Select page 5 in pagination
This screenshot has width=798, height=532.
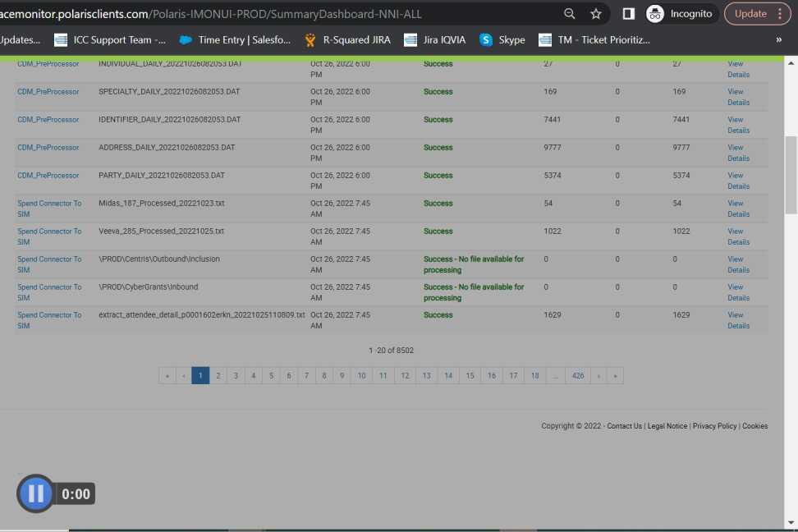(x=271, y=375)
